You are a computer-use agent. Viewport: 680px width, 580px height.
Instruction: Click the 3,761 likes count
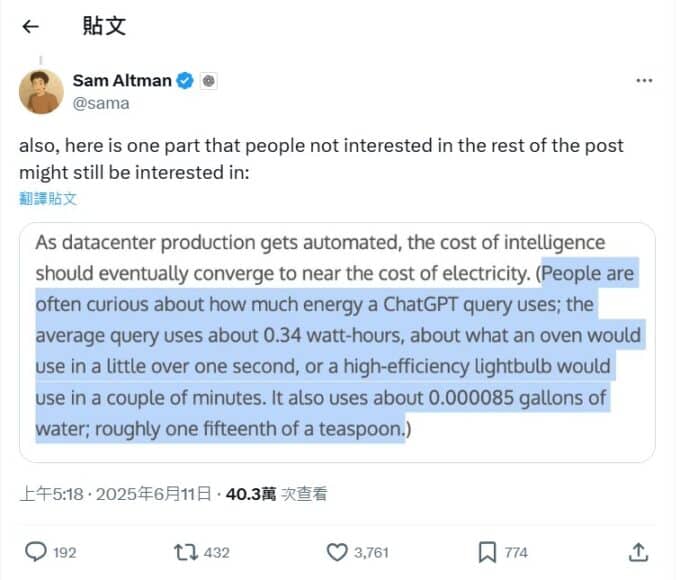point(371,552)
